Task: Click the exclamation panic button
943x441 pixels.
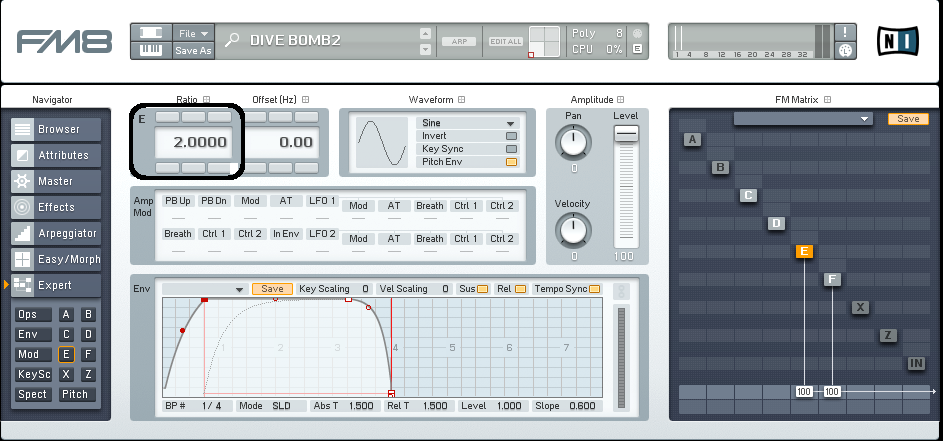Action: tap(845, 32)
